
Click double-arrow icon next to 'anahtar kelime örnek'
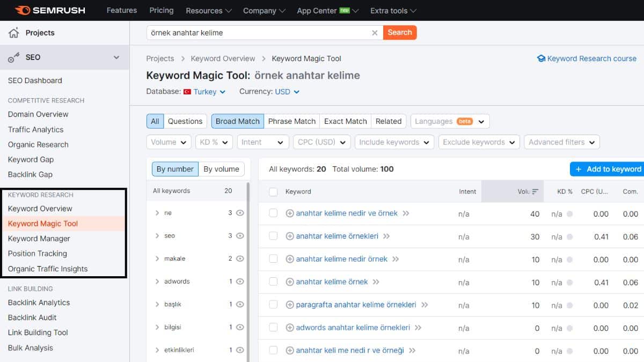click(376, 282)
